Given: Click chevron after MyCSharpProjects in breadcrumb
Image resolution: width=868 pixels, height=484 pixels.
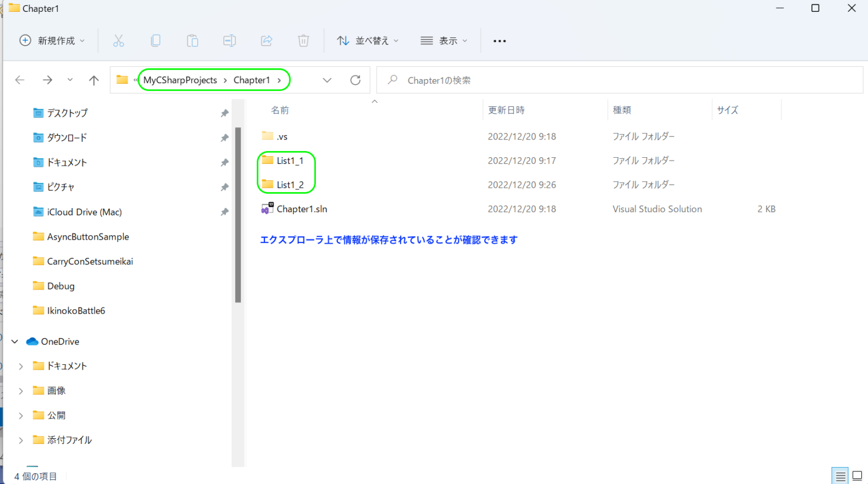Looking at the screenshot, I should [x=225, y=80].
